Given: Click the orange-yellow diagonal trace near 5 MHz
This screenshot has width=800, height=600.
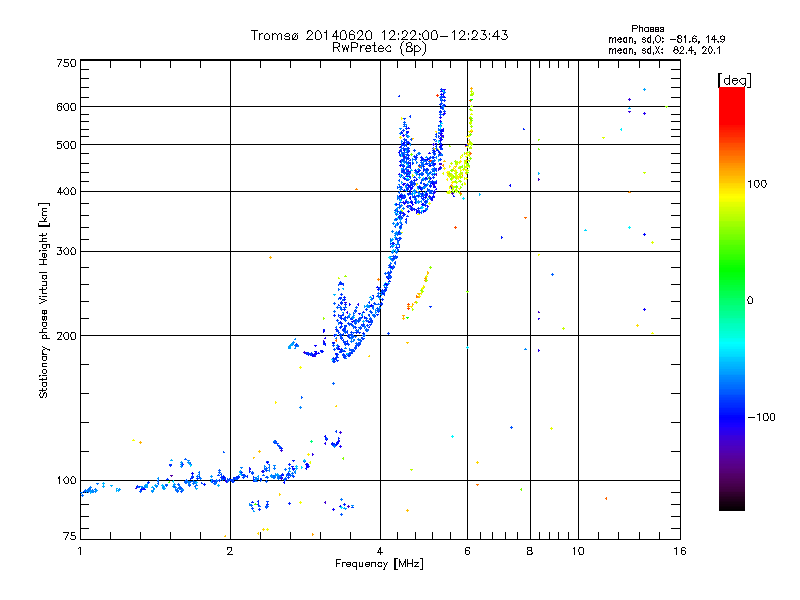Looking at the screenshot, I should (417, 293).
